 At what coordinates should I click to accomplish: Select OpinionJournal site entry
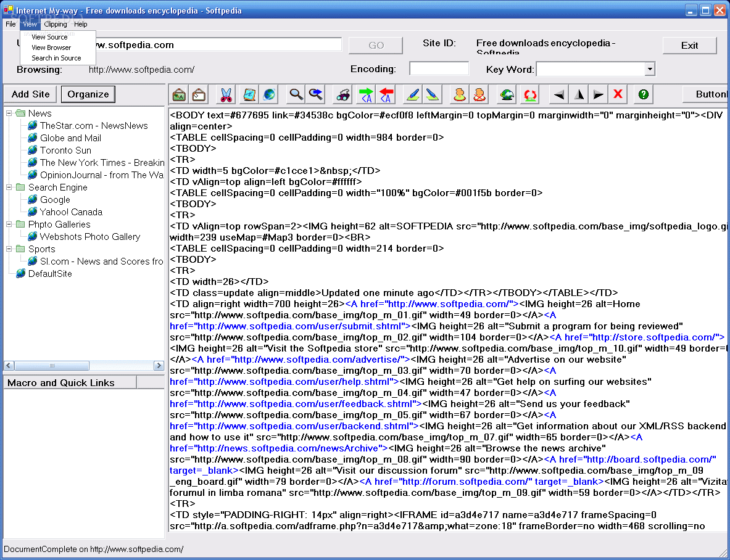click(102, 175)
